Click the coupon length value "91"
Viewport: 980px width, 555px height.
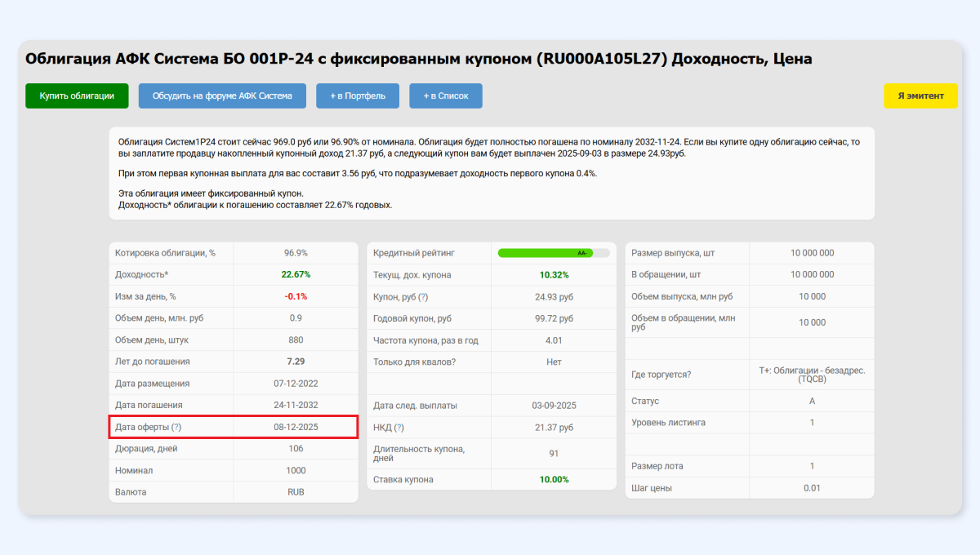[554, 453]
